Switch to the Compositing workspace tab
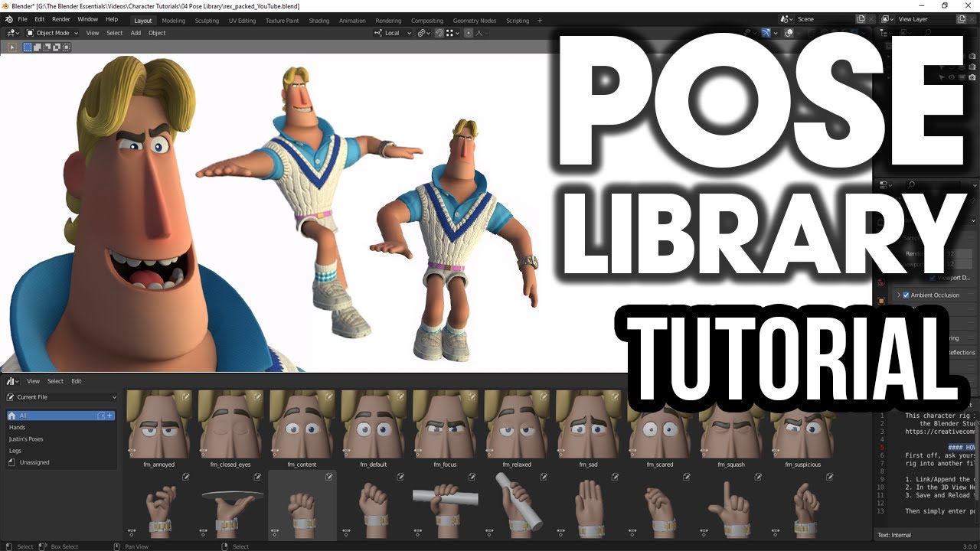Screen dimensions: 980x551 (427, 21)
